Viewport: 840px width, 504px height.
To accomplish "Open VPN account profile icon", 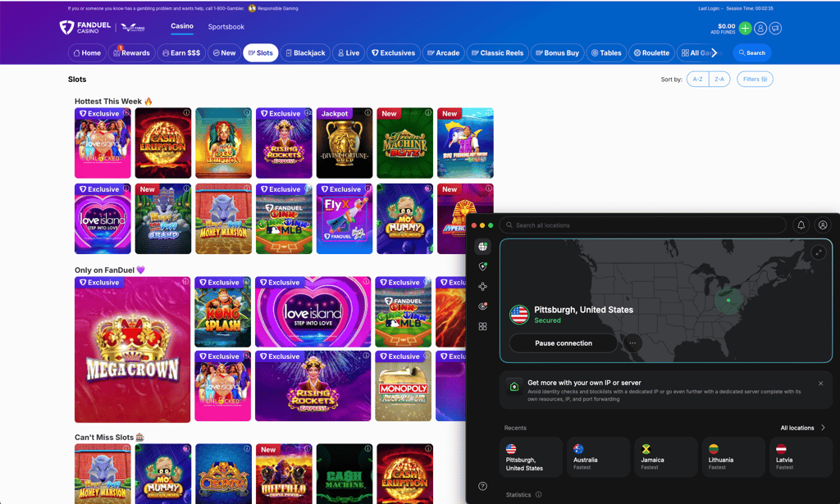I will coord(823,225).
